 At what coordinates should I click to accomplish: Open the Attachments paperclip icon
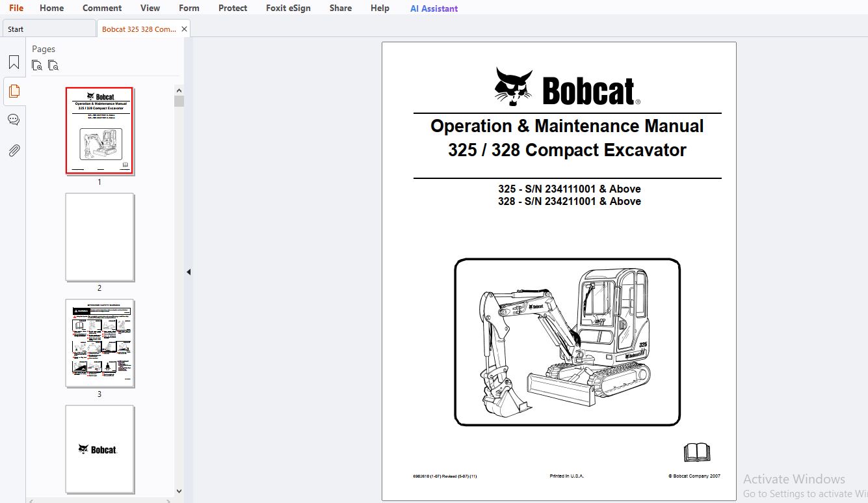[14, 151]
